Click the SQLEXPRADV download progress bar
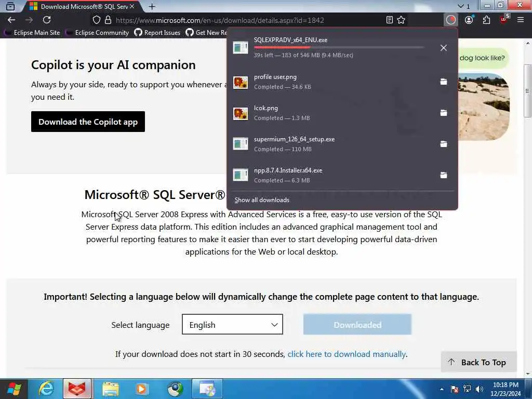The height and width of the screenshot is (399, 532). pyautogui.click(x=339, y=47)
